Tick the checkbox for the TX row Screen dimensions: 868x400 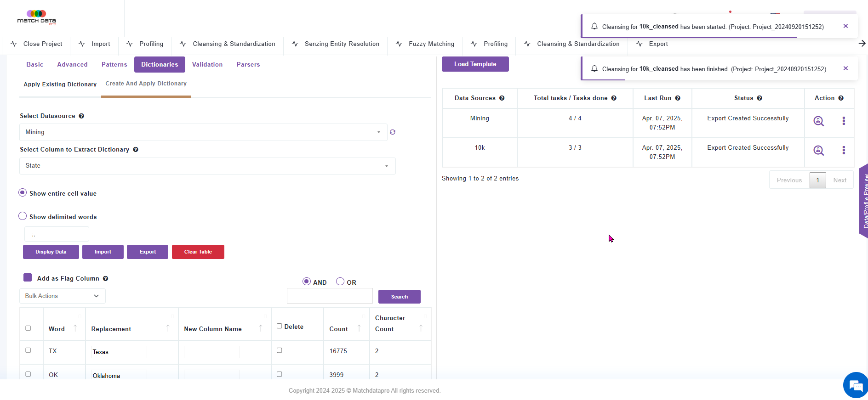[x=28, y=350]
